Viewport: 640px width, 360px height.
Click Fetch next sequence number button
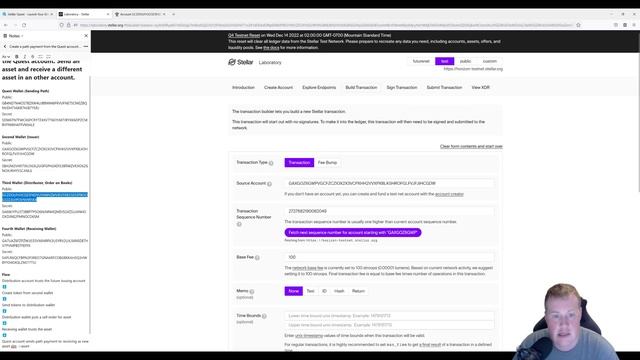(353, 233)
